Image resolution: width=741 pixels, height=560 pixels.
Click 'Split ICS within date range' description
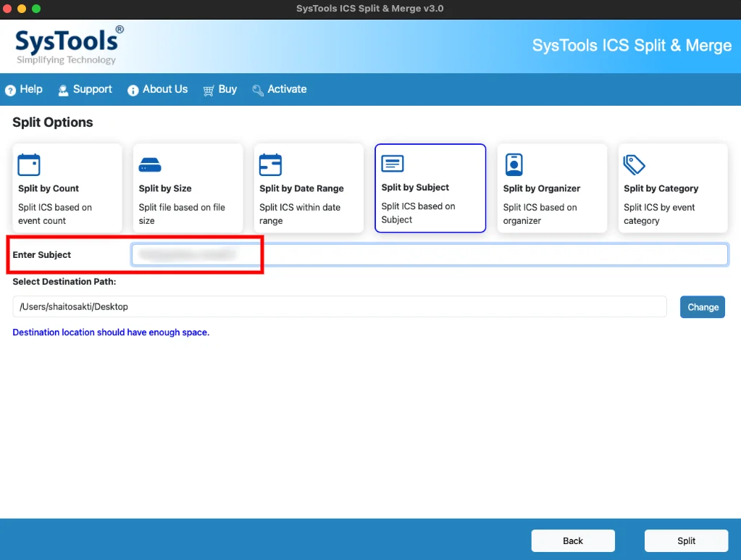(300, 214)
